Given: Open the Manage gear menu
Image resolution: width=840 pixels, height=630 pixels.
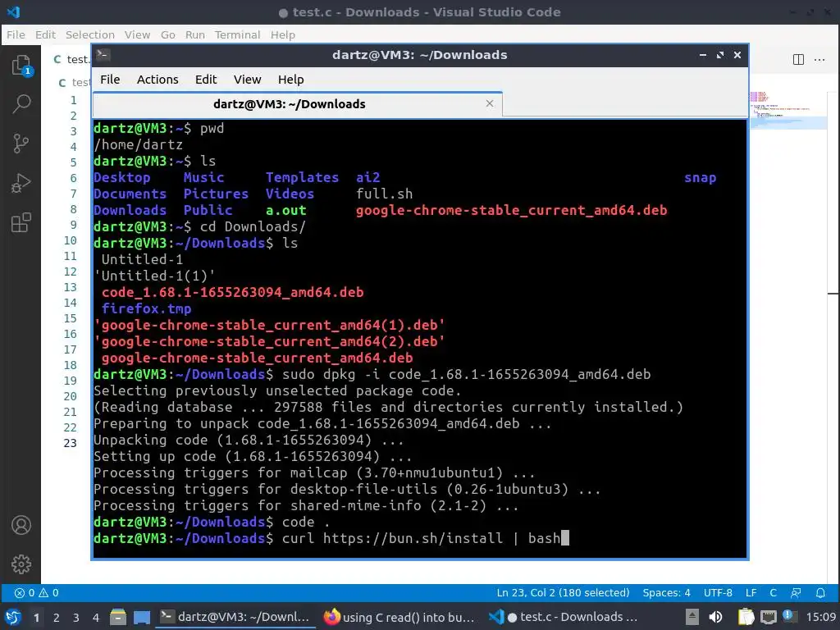Looking at the screenshot, I should pos(21,564).
